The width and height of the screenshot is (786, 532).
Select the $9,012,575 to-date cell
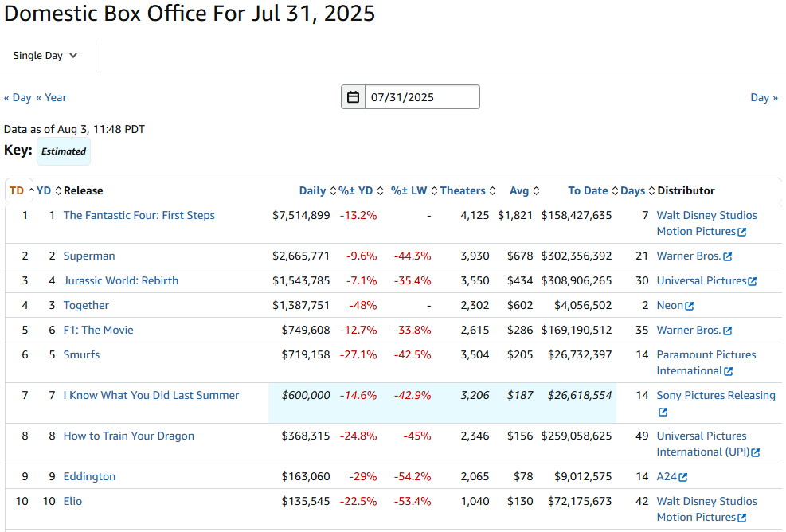pos(583,476)
